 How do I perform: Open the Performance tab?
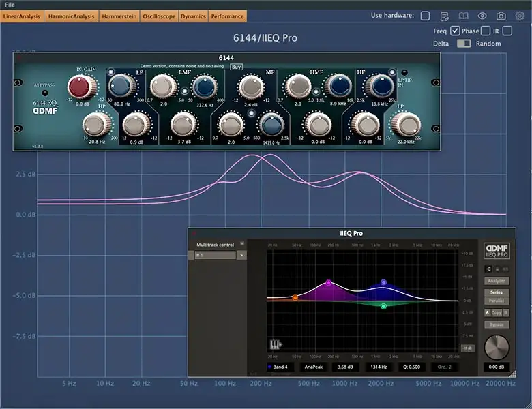227,16
